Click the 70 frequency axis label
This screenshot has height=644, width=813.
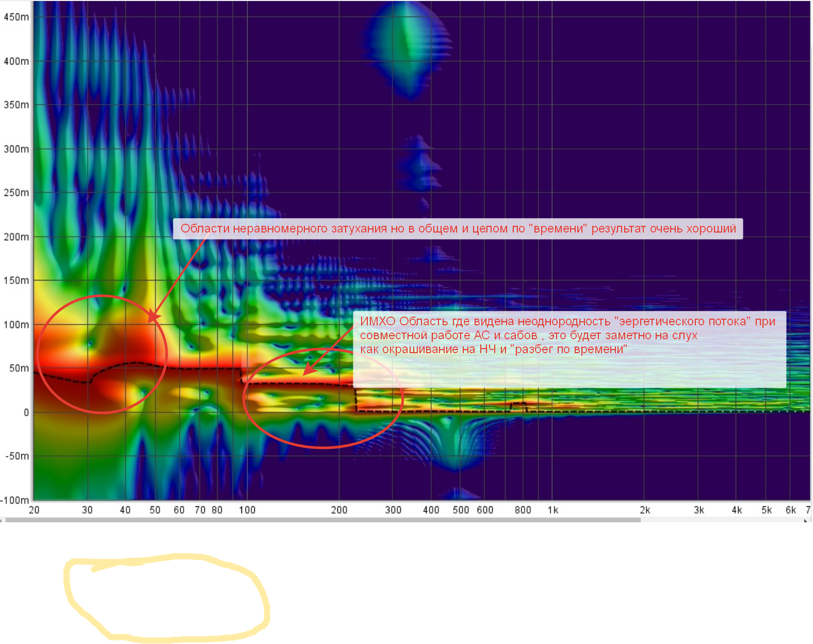(200, 510)
